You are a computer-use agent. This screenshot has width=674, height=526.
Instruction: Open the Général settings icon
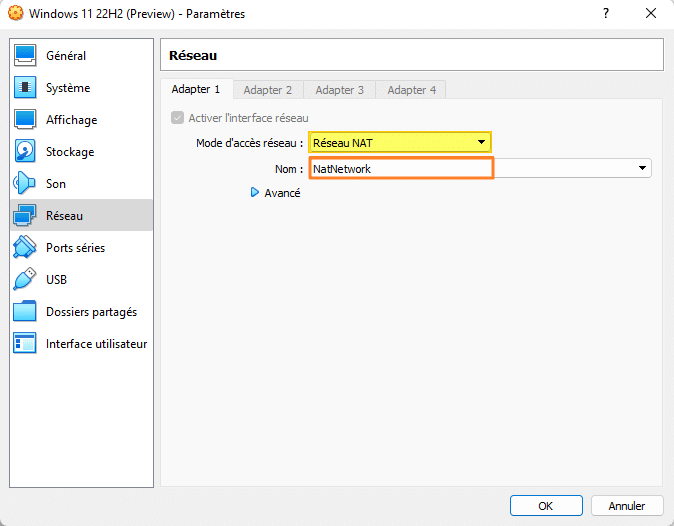[x=25, y=56]
